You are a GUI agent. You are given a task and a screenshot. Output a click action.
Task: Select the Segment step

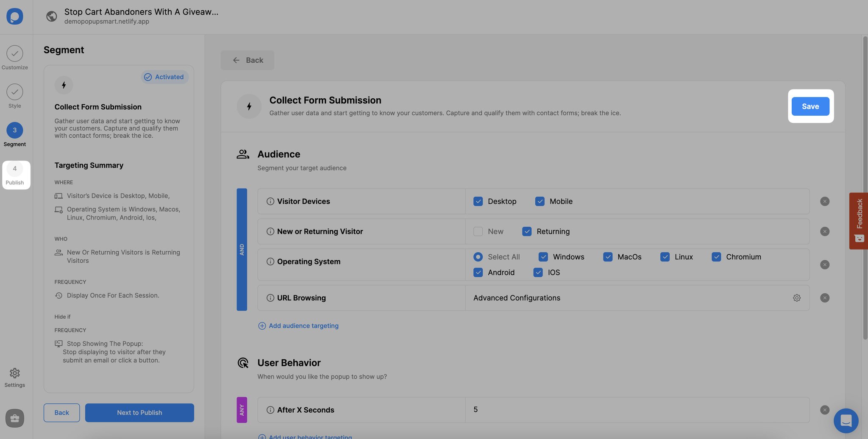click(15, 134)
